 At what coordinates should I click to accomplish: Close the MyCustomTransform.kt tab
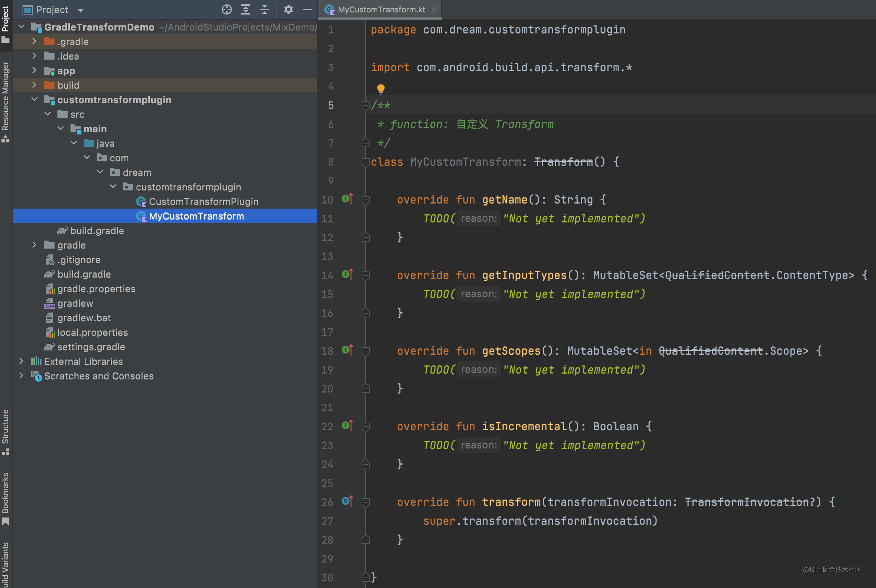point(434,9)
